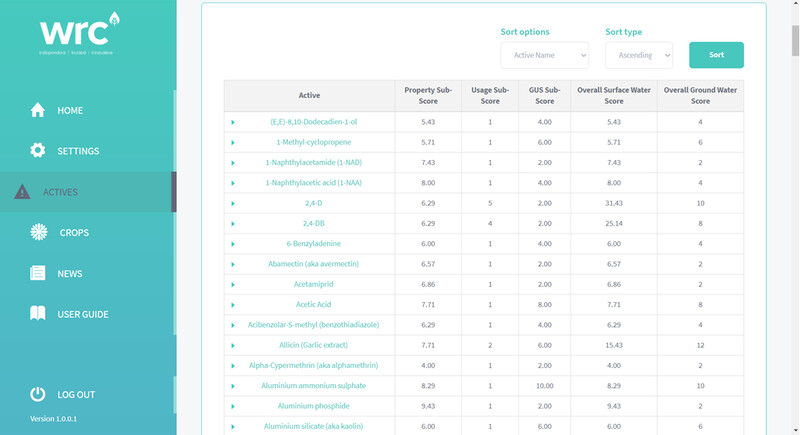
Task: Click the Home house icon
Action: click(38, 110)
